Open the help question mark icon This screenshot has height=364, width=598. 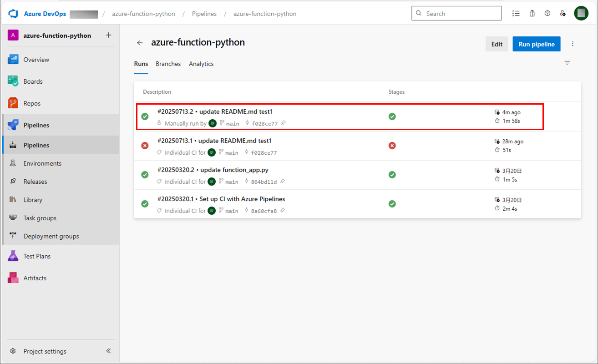tap(547, 14)
